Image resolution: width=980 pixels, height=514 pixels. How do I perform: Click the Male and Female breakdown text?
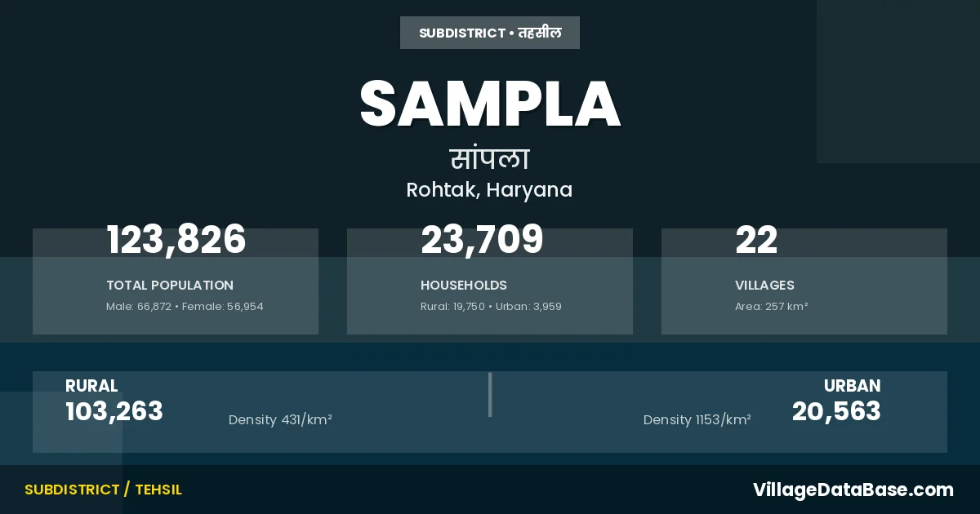[185, 307]
